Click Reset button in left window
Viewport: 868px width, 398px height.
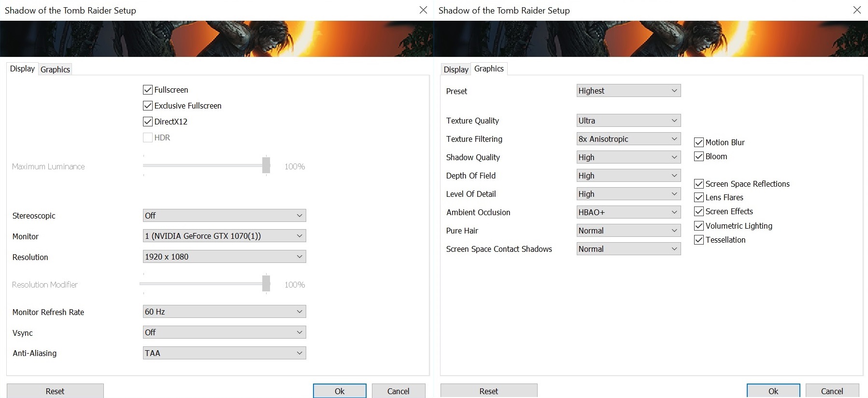(x=55, y=391)
